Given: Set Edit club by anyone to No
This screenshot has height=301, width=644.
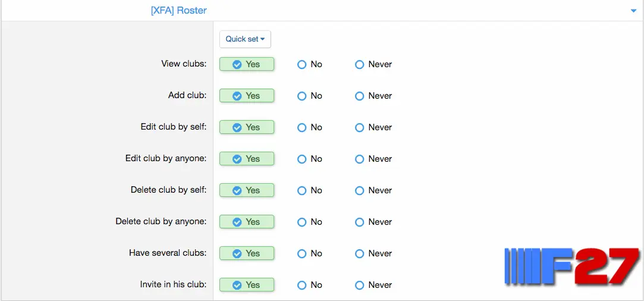Looking at the screenshot, I should (310, 159).
